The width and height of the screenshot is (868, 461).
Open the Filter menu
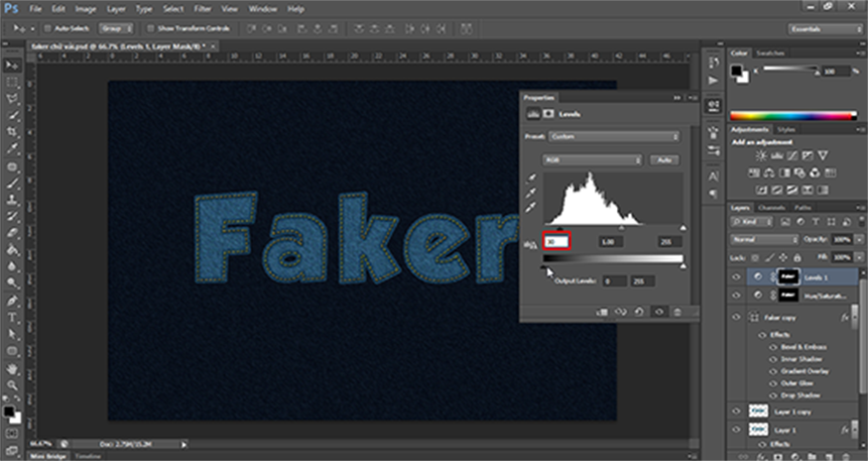click(202, 9)
